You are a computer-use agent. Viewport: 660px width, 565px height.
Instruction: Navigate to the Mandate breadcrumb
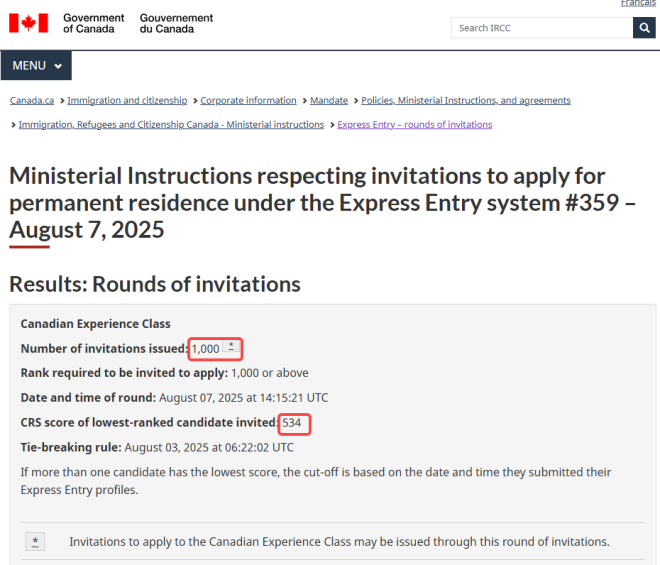(x=329, y=101)
